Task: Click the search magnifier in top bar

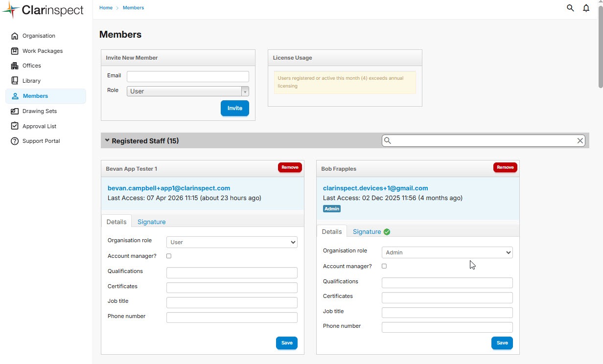Action: pos(570,8)
